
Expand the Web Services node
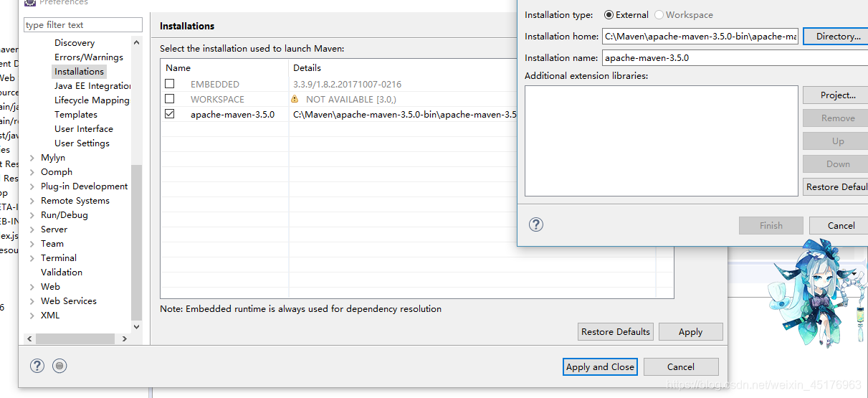point(32,301)
